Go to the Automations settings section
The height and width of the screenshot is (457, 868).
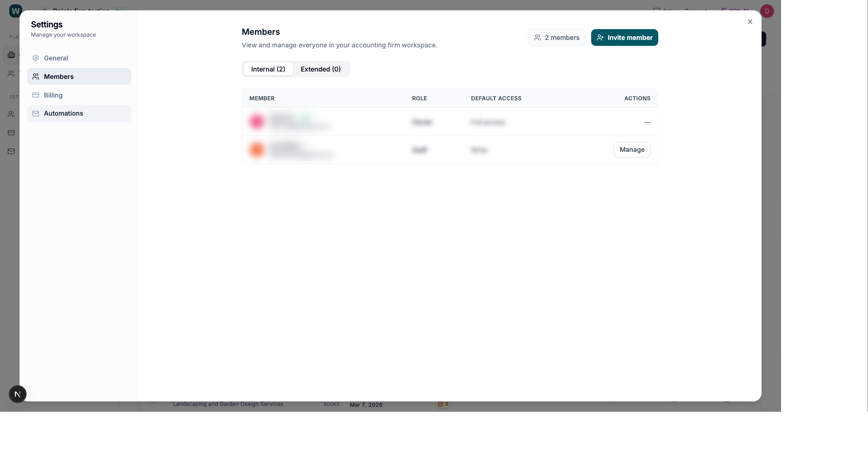(x=63, y=113)
